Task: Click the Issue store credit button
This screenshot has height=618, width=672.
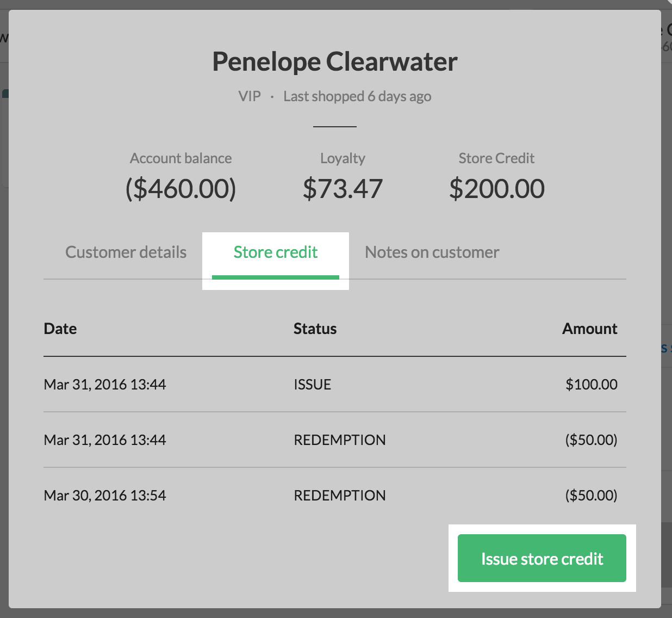Action: tap(542, 558)
